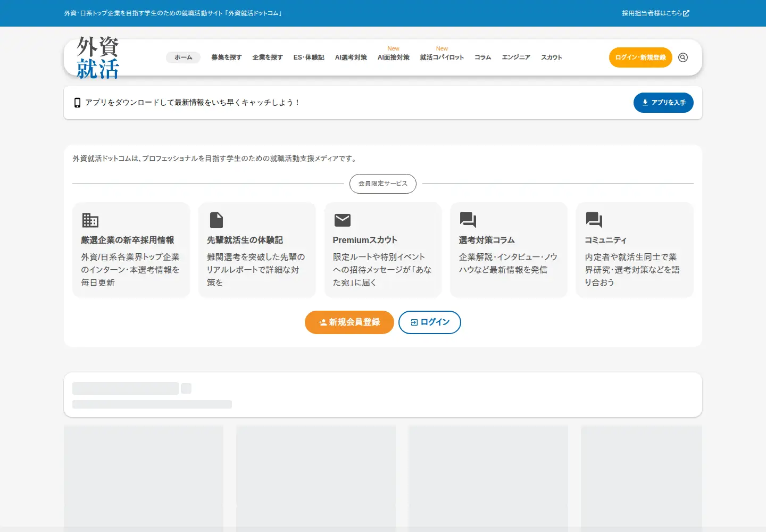Open the コミュニティ card title
This screenshot has width=766, height=532.
[606, 240]
